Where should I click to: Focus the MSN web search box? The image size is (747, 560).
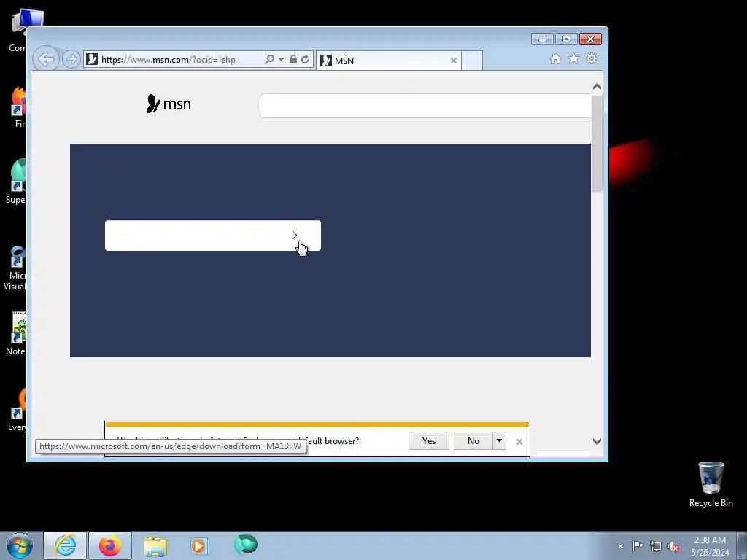coord(425,106)
